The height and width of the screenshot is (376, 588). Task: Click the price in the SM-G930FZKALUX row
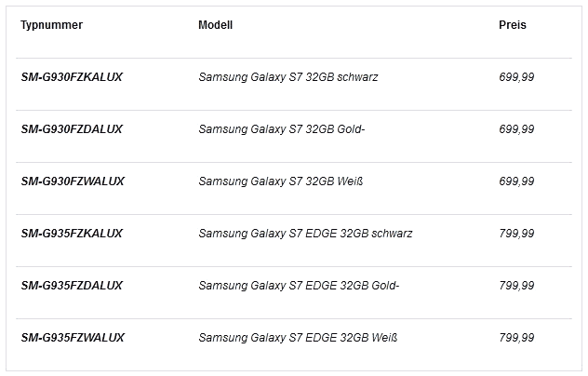[x=516, y=77]
